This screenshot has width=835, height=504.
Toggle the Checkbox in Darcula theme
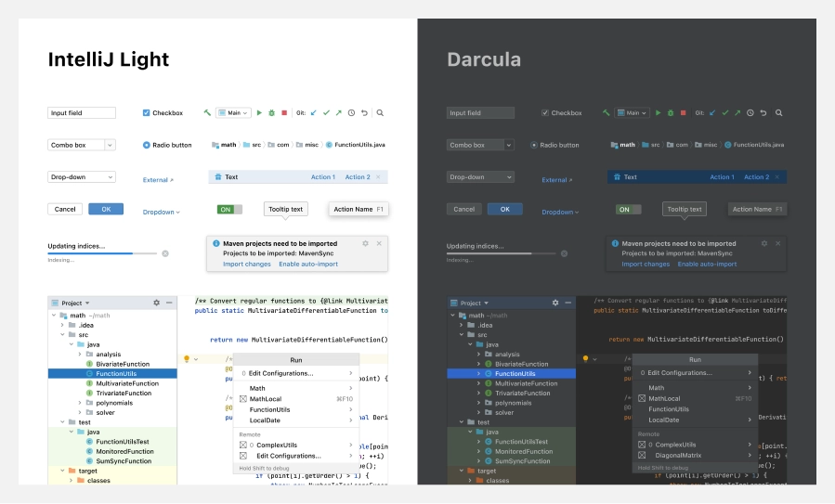point(545,113)
